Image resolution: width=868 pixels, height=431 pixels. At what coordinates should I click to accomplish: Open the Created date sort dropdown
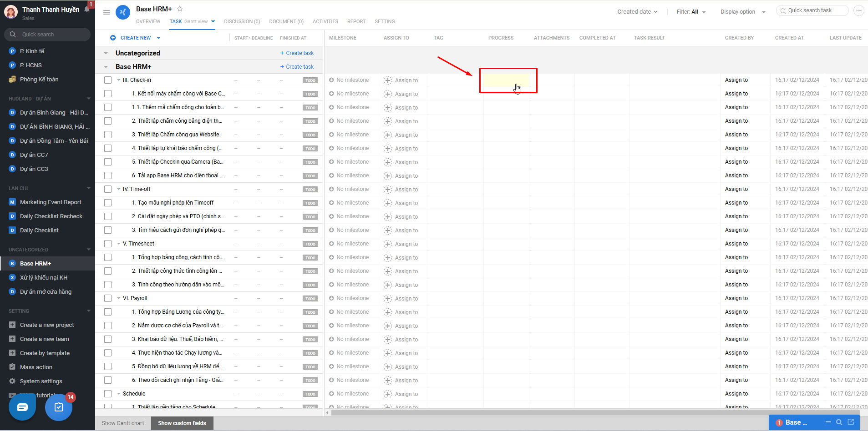click(x=637, y=12)
